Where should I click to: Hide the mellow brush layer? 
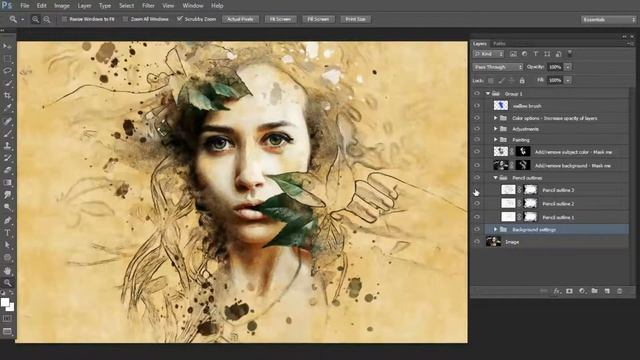tap(477, 106)
